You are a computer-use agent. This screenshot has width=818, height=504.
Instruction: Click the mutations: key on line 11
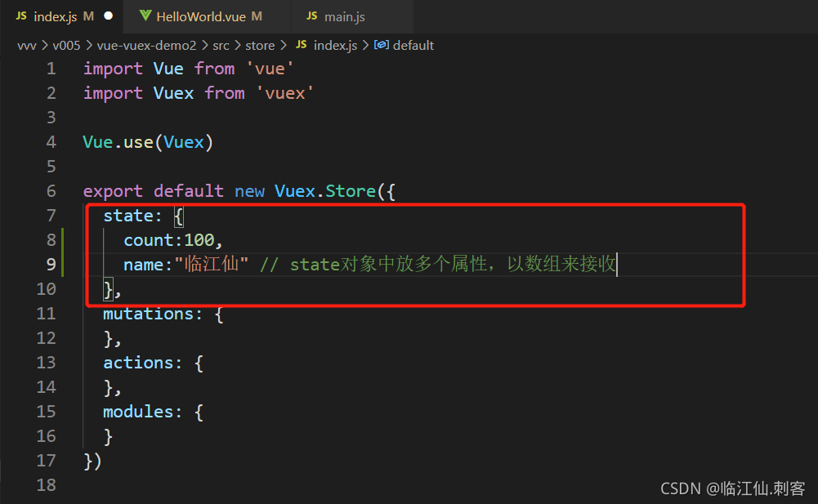(152, 314)
